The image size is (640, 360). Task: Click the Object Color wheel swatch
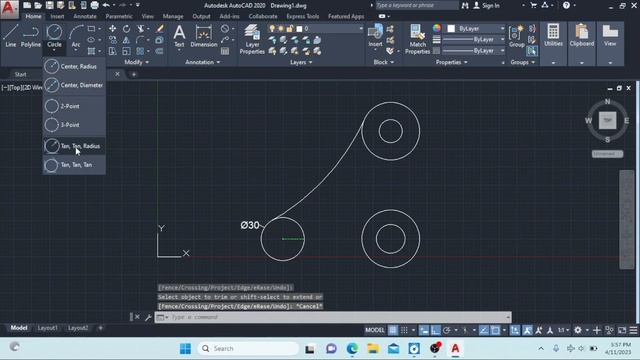[x=437, y=28]
